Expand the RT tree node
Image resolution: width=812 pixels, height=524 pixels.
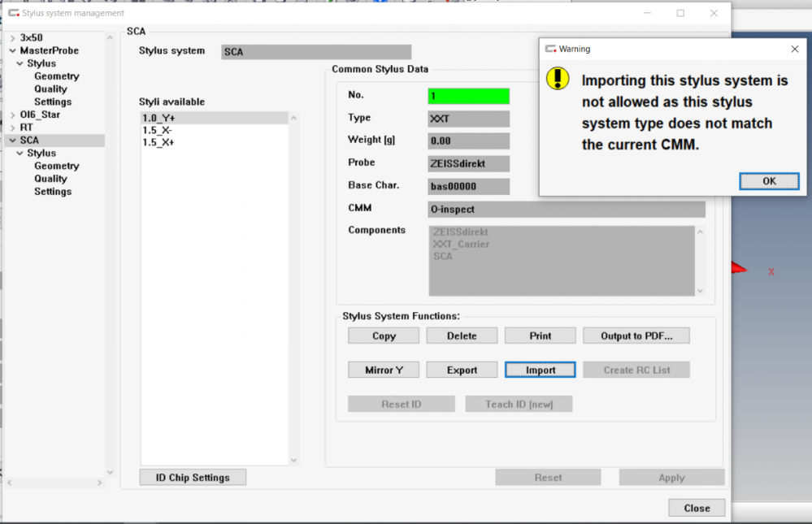(x=12, y=128)
